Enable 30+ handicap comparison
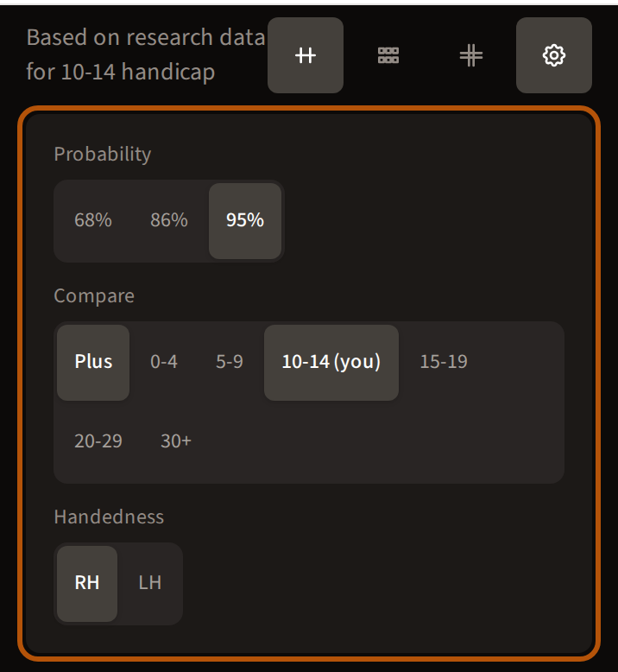 (175, 442)
